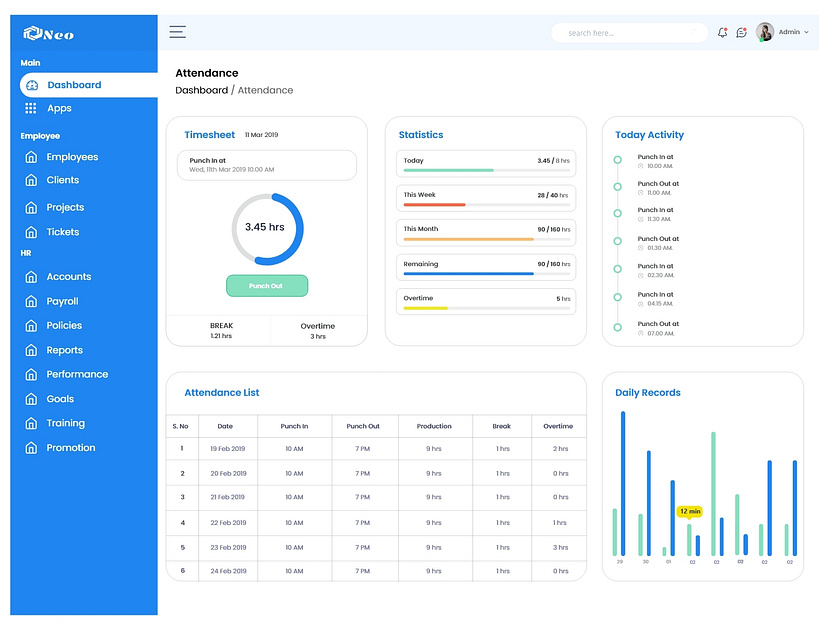Click the Punch Out button
The height and width of the screenshot is (630, 840).
(x=267, y=286)
